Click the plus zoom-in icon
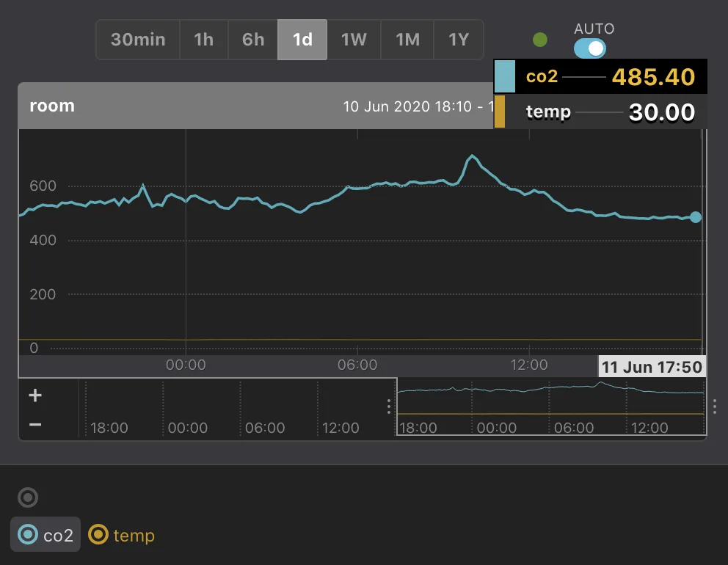Image resolution: width=728 pixels, height=565 pixels. click(x=34, y=395)
